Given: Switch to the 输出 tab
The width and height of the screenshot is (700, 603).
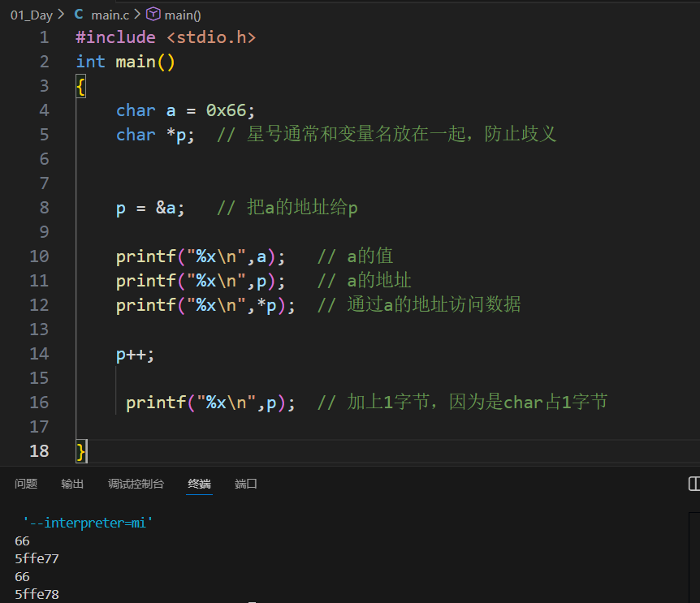Looking at the screenshot, I should pyautogui.click(x=71, y=484).
